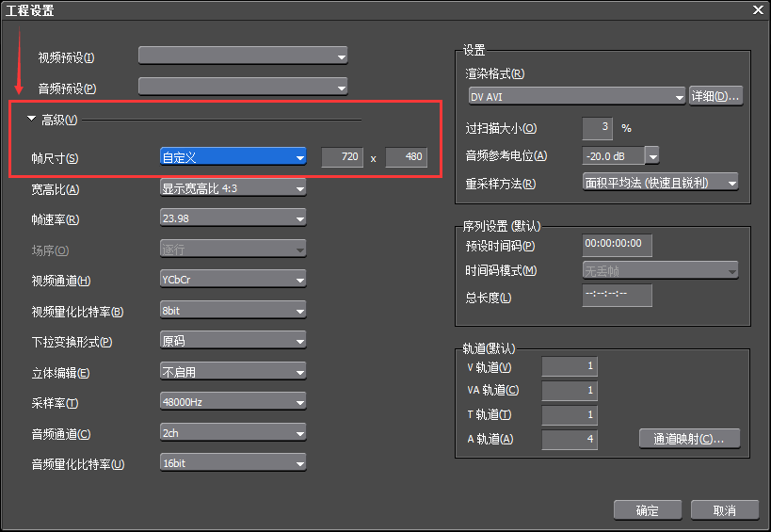Collapse the 高级 advanced section triangle
The height and width of the screenshot is (532, 771).
pos(31,120)
